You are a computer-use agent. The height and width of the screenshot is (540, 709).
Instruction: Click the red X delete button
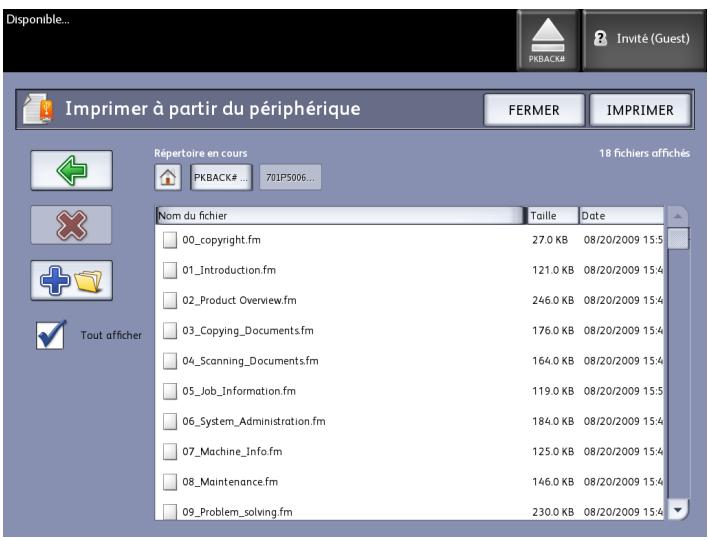pyautogui.click(x=71, y=225)
